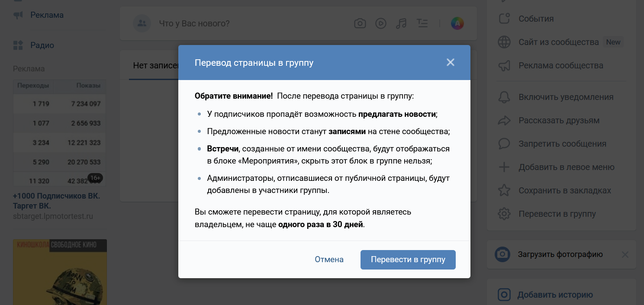Click the sbtarget.lpmotortest.ru ad address
Image resolution: width=644 pixels, height=305 pixels.
53,216
